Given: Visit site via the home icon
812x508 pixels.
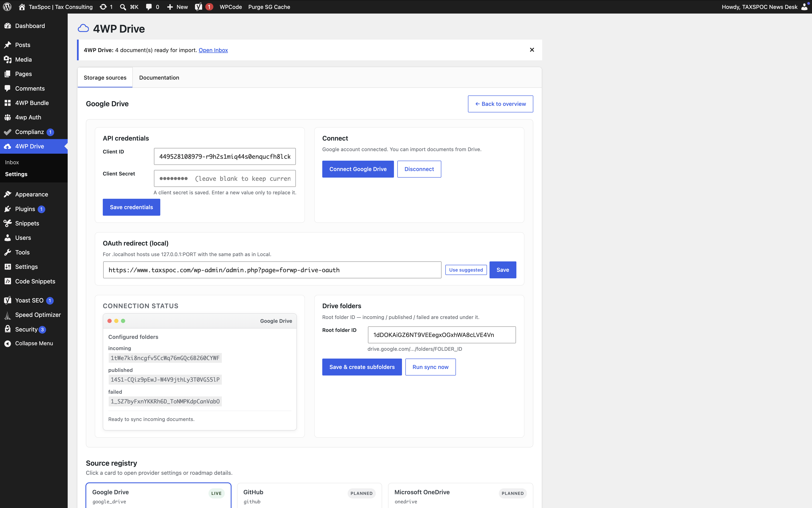Looking at the screenshot, I should pyautogui.click(x=22, y=7).
